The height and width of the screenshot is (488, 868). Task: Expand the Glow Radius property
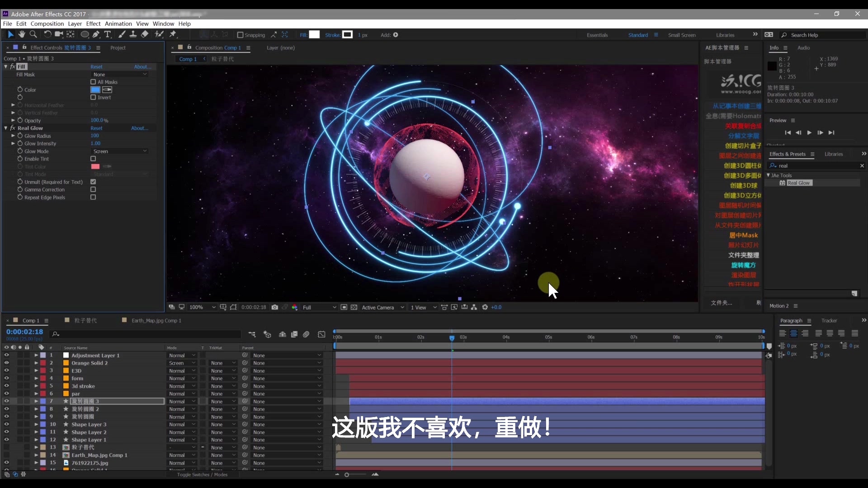pos(13,136)
